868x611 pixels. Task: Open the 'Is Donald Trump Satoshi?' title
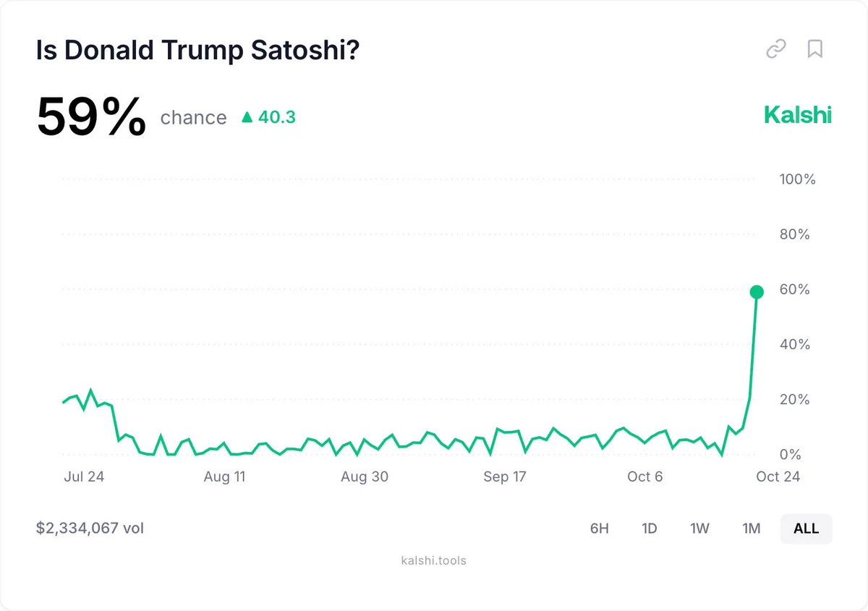coord(197,51)
